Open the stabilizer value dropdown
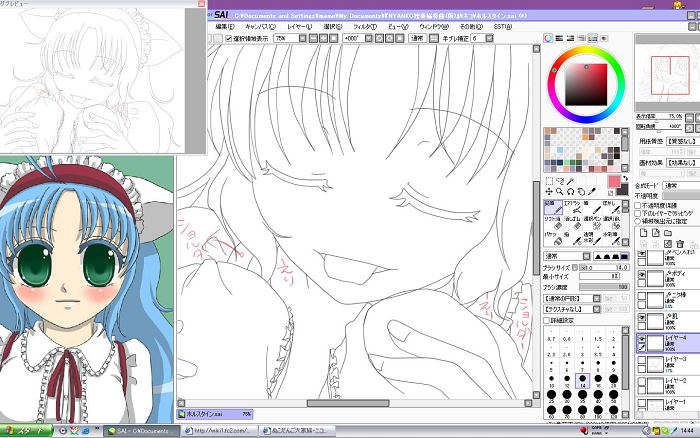 489,39
